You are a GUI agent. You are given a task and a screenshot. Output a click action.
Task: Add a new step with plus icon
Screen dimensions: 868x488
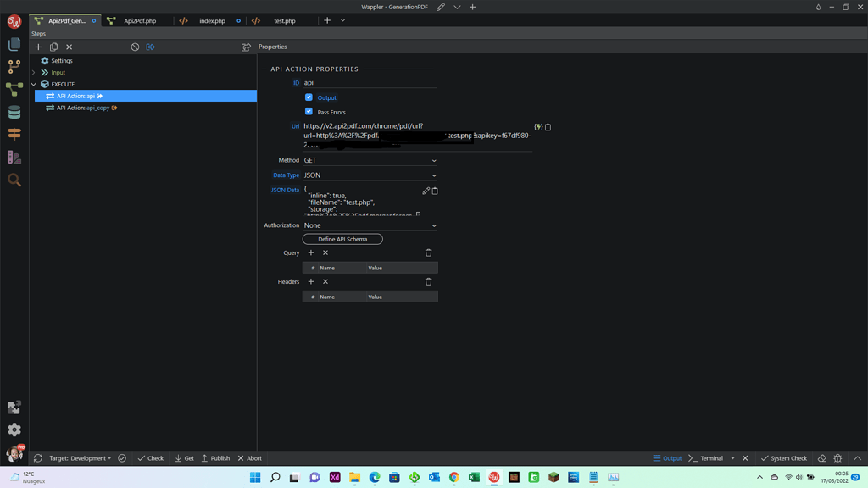pyautogui.click(x=38, y=47)
